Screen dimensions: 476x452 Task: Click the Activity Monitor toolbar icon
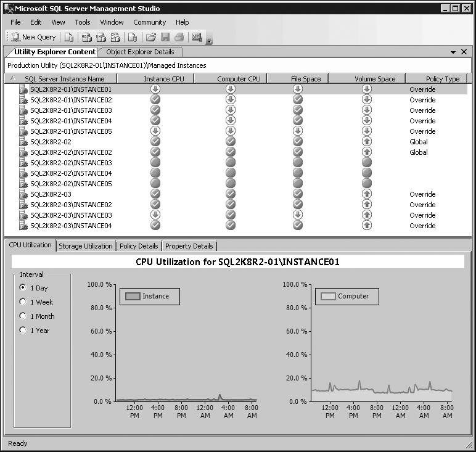(x=197, y=38)
